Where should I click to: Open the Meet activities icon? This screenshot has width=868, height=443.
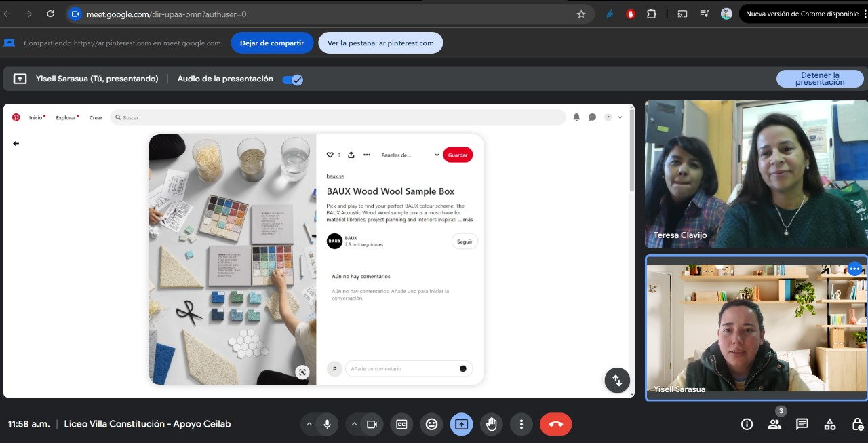tap(830, 424)
